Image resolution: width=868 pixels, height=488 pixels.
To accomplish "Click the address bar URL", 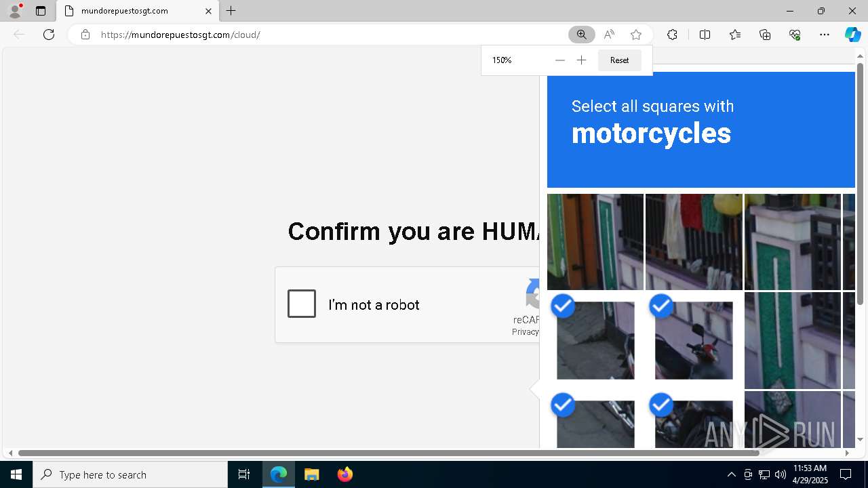I will click(x=180, y=35).
